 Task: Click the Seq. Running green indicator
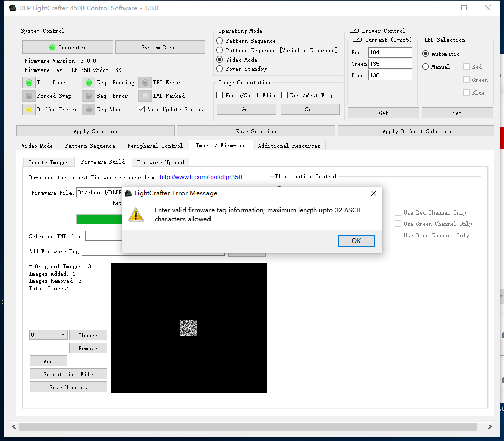(x=89, y=82)
